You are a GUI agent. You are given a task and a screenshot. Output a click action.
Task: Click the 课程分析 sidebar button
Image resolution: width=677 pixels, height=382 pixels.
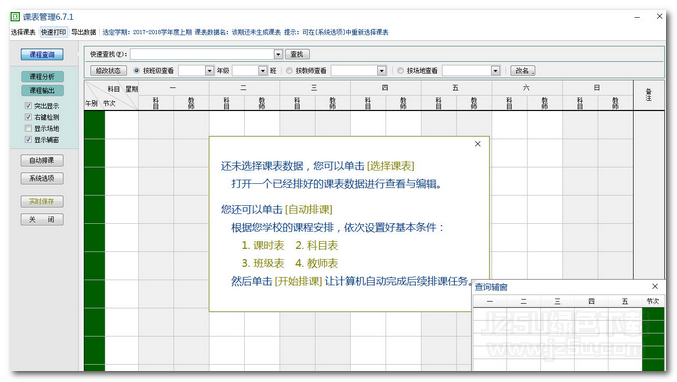coord(42,76)
